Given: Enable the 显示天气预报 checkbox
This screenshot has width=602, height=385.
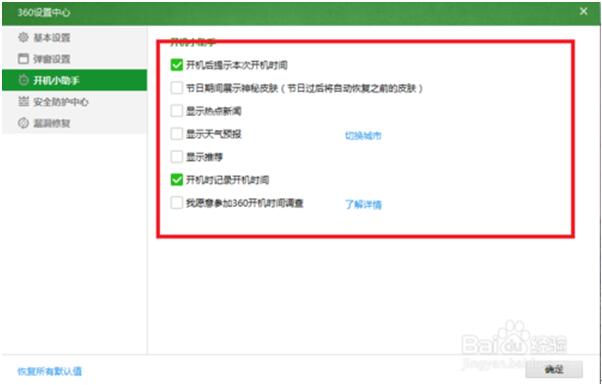Looking at the screenshot, I should tap(177, 134).
